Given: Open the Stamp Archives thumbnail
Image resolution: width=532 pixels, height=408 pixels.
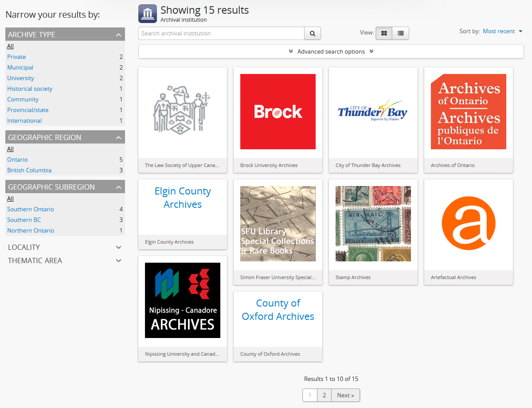Looking at the screenshot, I should pyautogui.click(x=373, y=224).
